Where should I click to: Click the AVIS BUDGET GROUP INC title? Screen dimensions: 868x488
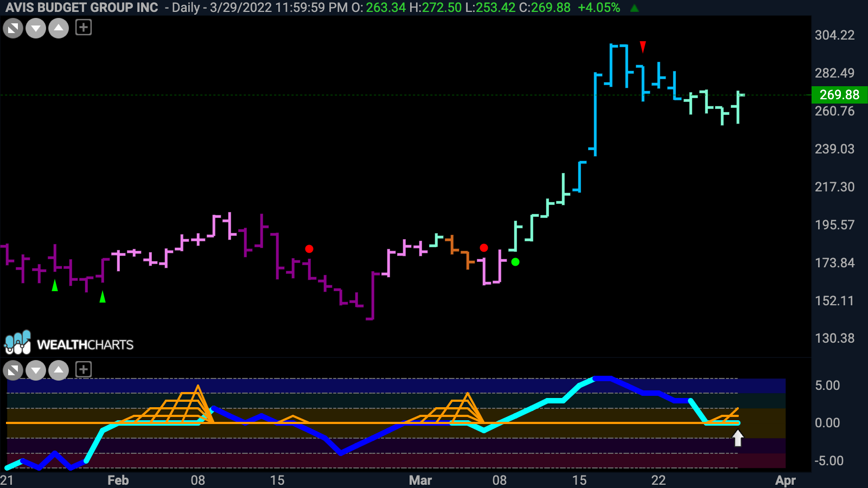(82, 8)
